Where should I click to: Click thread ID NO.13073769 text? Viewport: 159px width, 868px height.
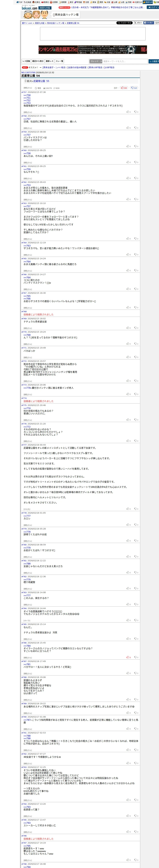(28, 72)
